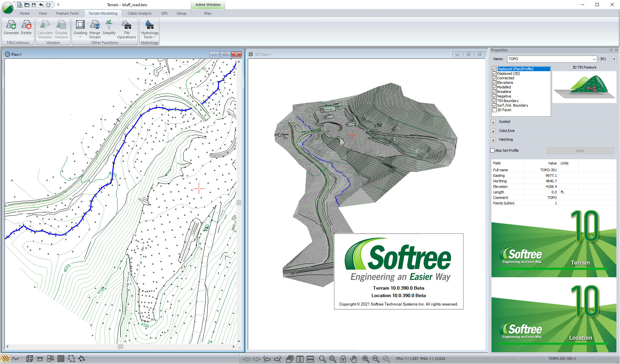Click the 3D TIN Feature preview image

[584, 87]
